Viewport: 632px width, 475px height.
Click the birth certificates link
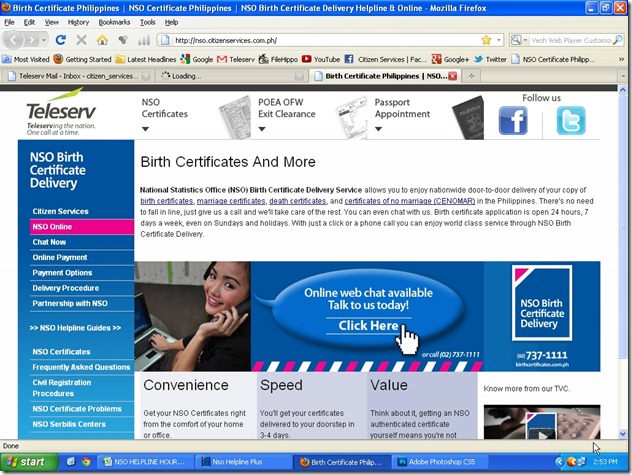tap(167, 201)
